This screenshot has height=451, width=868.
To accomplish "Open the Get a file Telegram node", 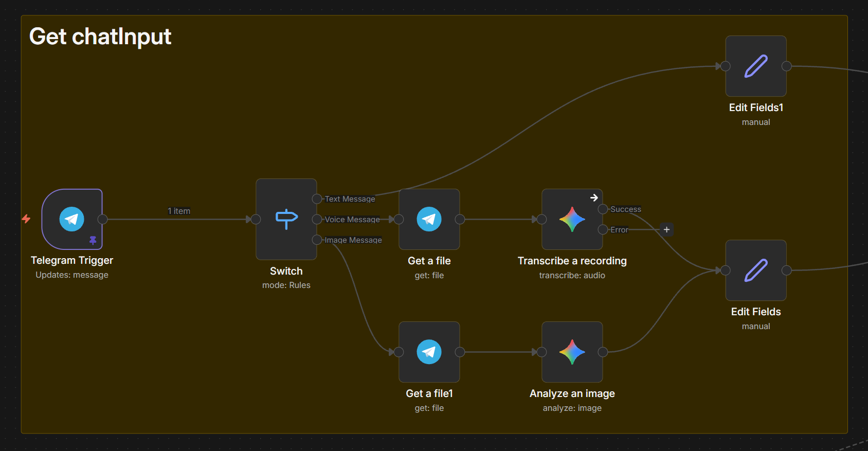I will click(x=429, y=219).
